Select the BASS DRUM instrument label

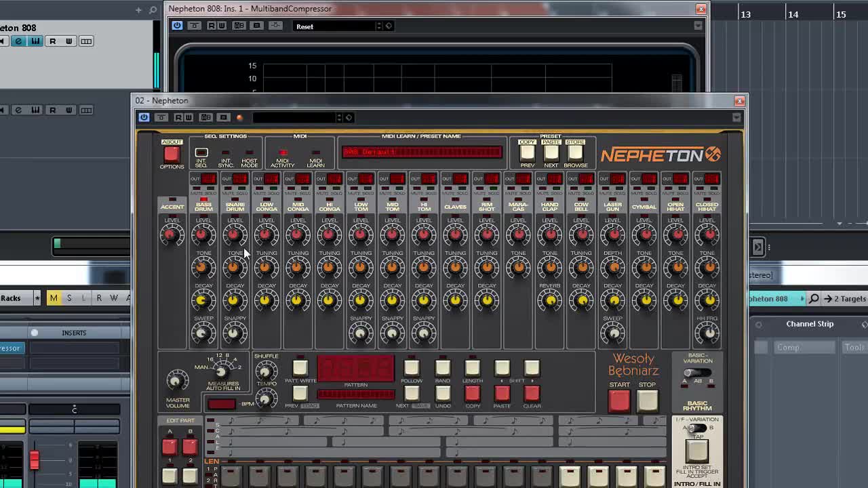(x=203, y=207)
